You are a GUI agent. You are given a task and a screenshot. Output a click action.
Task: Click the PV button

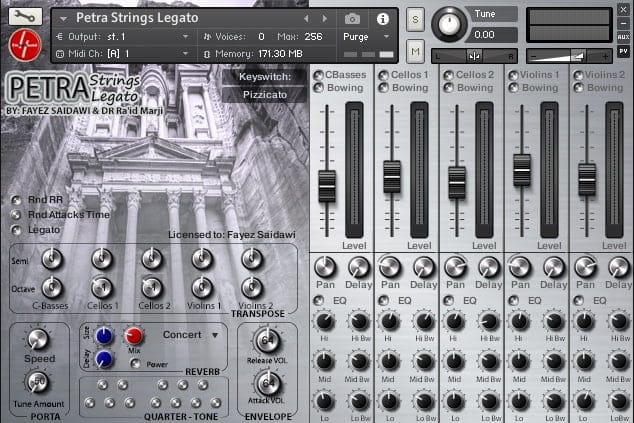click(623, 51)
